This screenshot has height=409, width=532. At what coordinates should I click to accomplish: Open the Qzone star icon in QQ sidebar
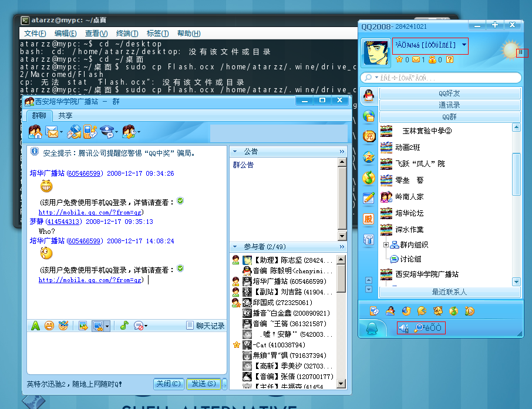click(369, 157)
